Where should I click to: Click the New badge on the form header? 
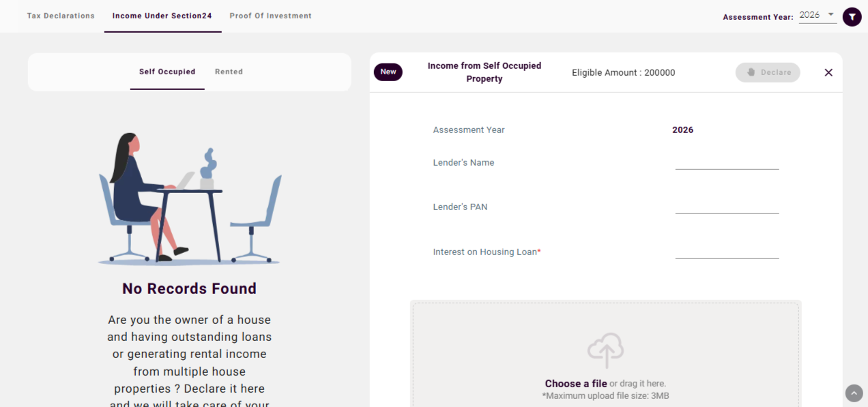[x=388, y=72]
